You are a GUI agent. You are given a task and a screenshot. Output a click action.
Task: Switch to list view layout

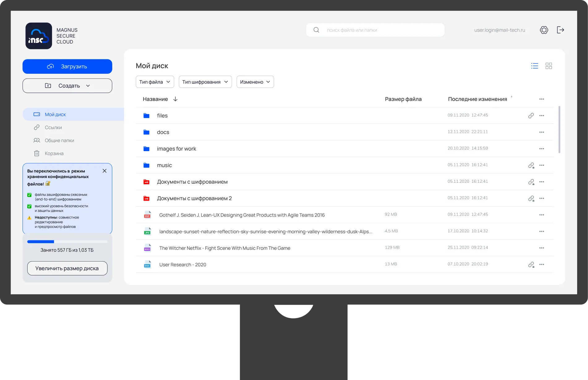(534, 66)
